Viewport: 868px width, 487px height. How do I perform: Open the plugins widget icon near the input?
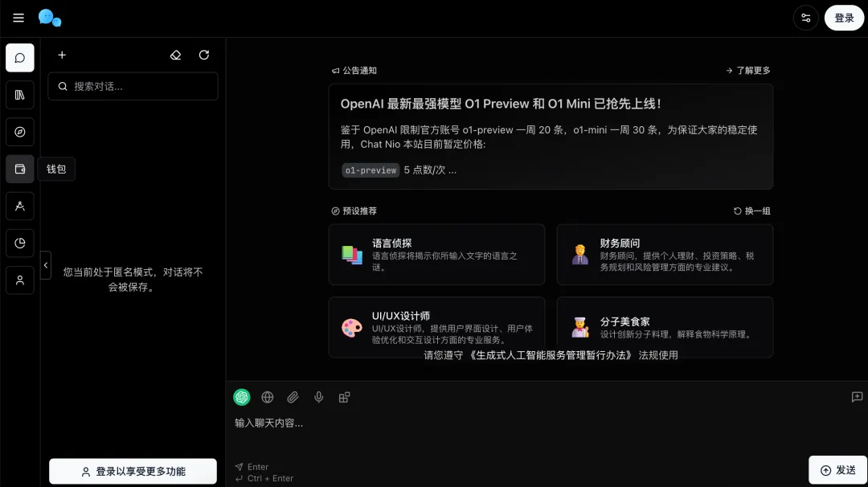(x=345, y=397)
